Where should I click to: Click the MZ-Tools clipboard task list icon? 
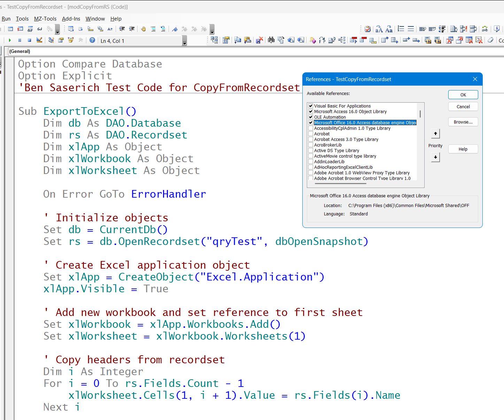pos(368,29)
